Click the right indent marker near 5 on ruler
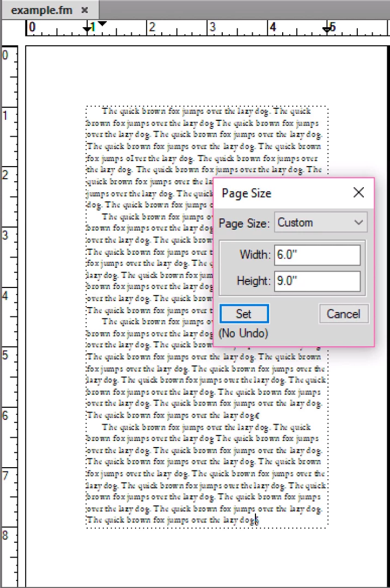This screenshot has width=390, height=588. click(x=327, y=28)
